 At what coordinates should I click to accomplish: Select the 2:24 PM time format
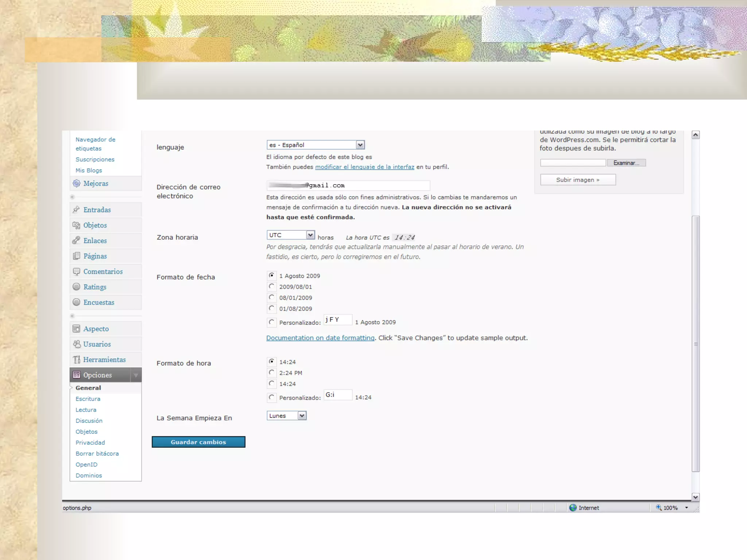pyautogui.click(x=271, y=373)
